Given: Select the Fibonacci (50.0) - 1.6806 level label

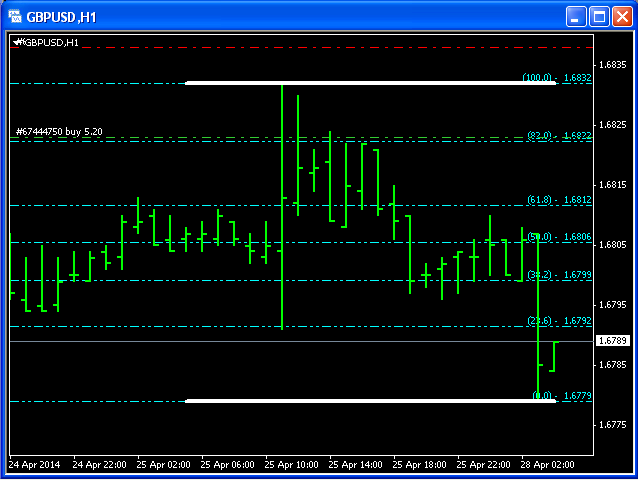Looking at the screenshot, I should pos(560,237).
